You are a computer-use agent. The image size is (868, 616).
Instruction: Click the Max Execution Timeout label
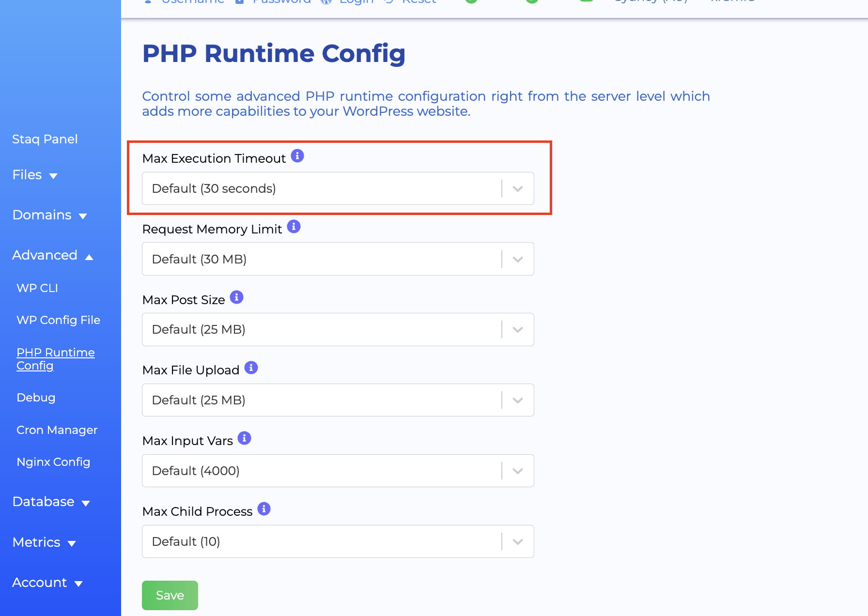214,159
